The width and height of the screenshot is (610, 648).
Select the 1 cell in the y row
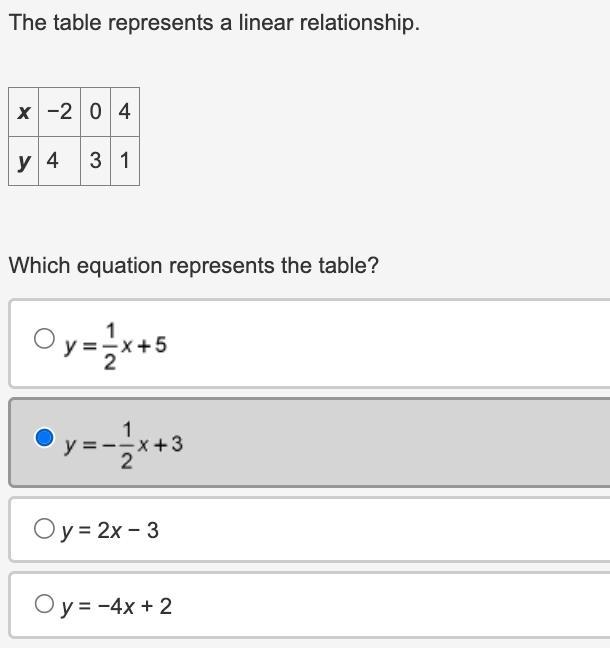pyautogui.click(x=125, y=161)
